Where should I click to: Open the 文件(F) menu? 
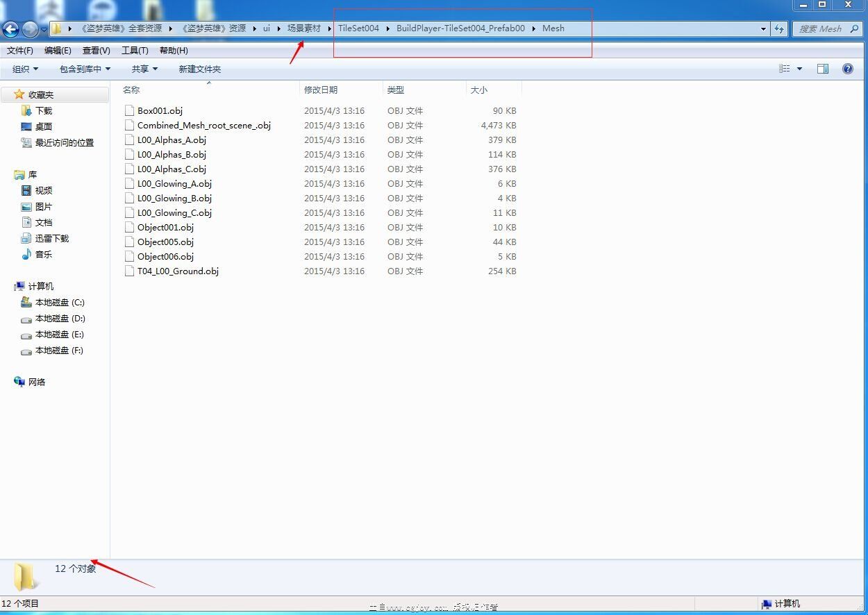click(20, 51)
